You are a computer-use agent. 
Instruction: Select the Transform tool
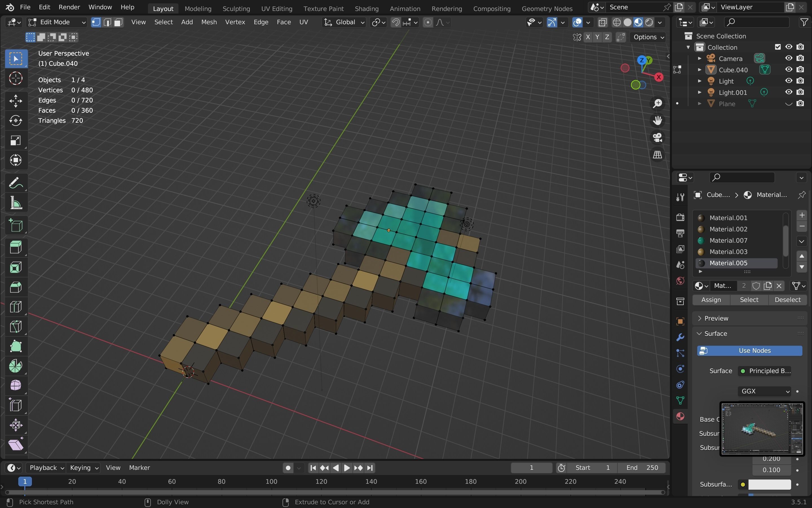[16, 160]
